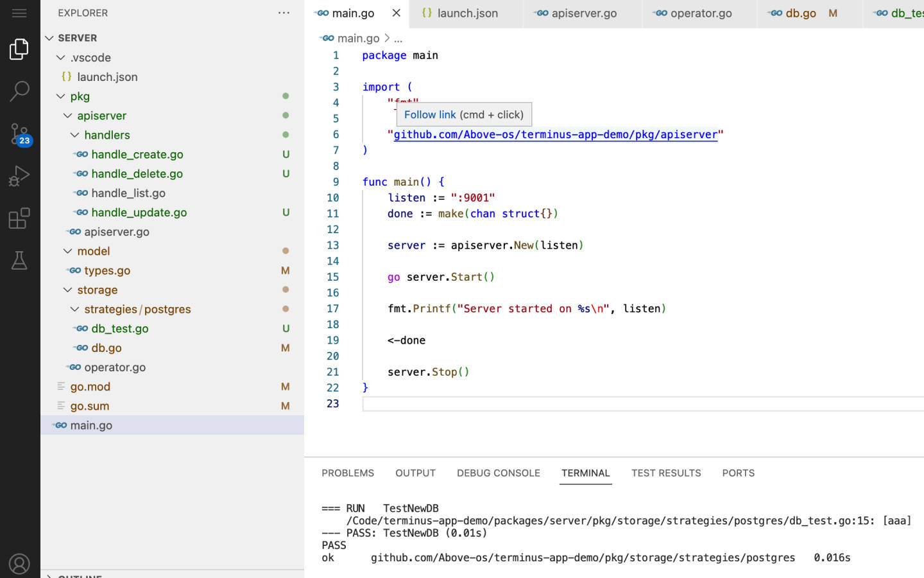
Task: Open the Extensions panel
Action: [x=19, y=218]
